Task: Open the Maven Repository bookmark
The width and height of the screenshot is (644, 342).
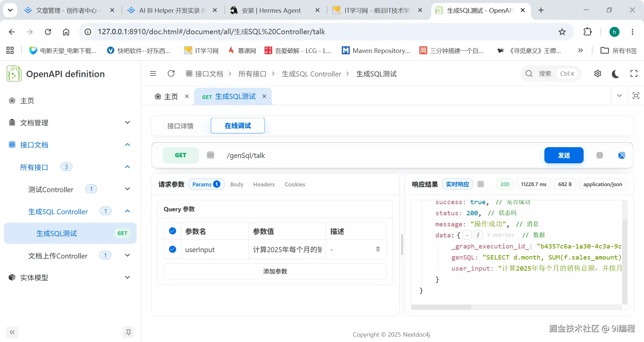Action: [376, 50]
